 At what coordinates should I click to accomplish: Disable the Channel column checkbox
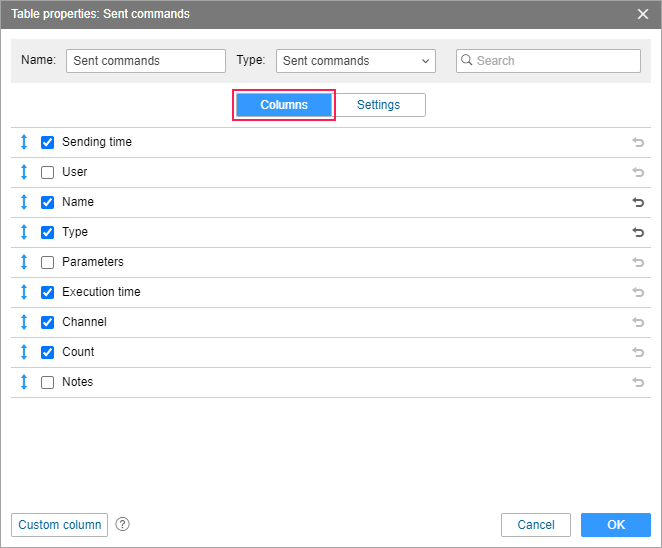click(47, 322)
